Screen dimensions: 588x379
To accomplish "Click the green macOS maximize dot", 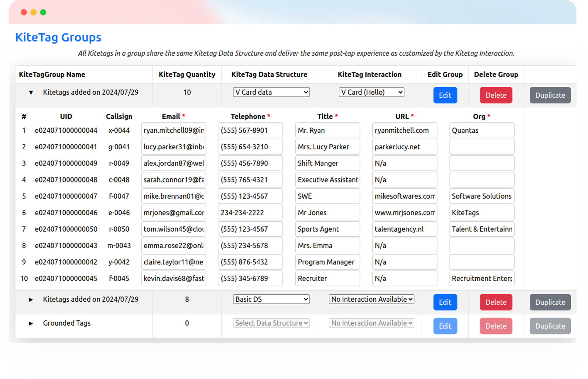I will pyautogui.click(x=43, y=12).
